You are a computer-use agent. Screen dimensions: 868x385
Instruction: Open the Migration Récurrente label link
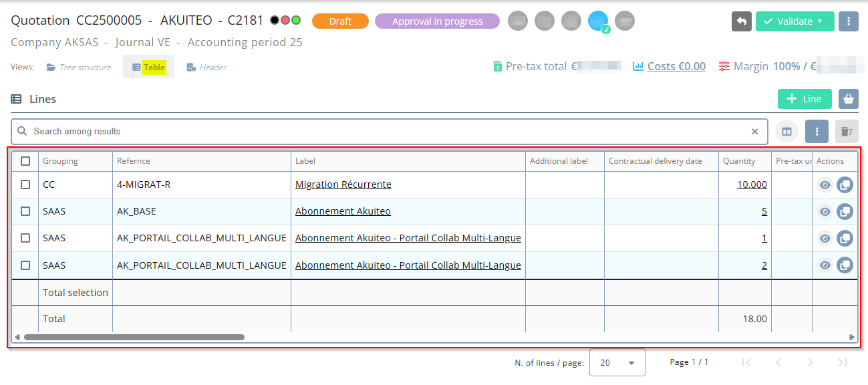click(343, 184)
